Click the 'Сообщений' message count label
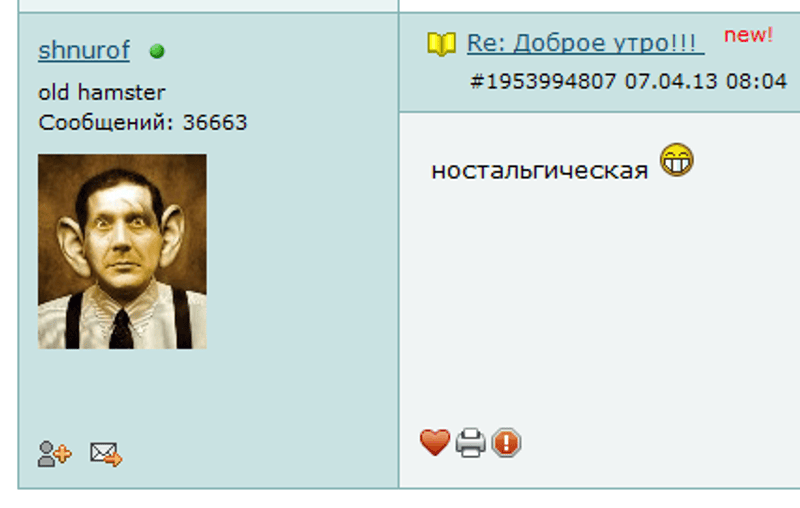 (106, 123)
